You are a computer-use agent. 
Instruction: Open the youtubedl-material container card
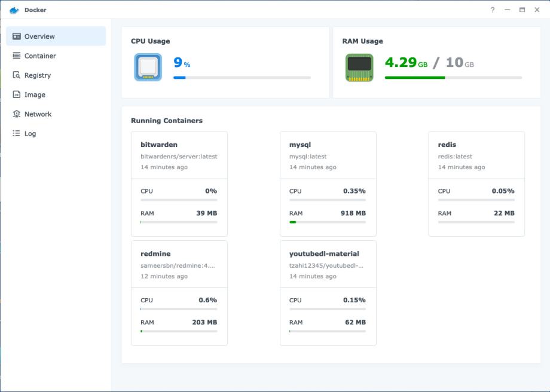[x=328, y=293]
